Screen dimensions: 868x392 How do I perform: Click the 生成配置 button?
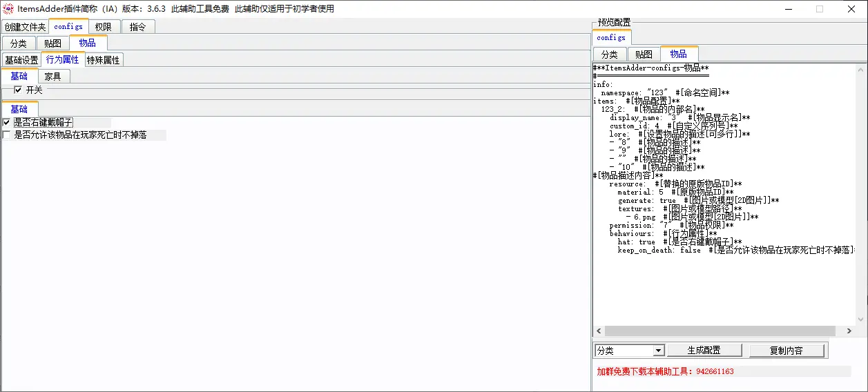click(704, 351)
